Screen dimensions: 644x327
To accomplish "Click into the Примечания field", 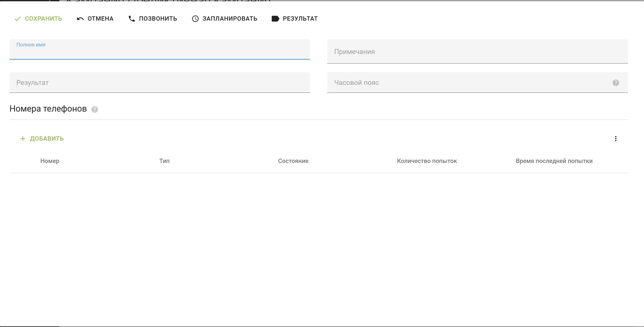I will 477,52.
